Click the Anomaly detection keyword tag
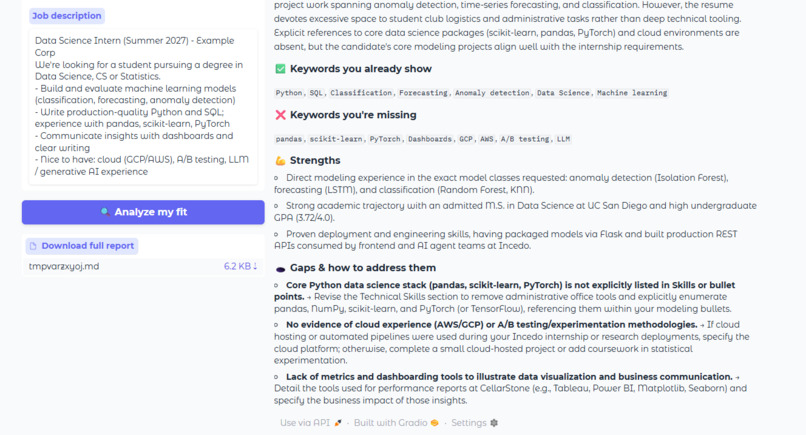 pyautogui.click(x=492, y=93)
